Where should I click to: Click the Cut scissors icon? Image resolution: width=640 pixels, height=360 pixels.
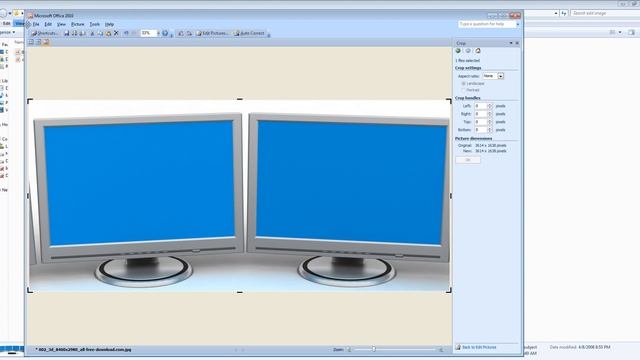pyautogui.click(x=92, y=33)
